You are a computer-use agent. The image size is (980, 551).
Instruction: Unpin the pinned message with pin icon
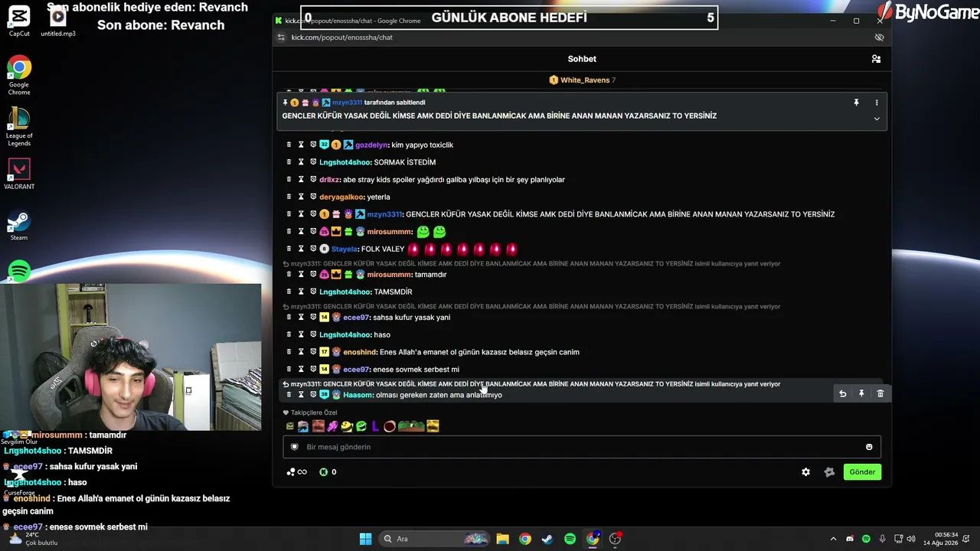pos(856,103)
